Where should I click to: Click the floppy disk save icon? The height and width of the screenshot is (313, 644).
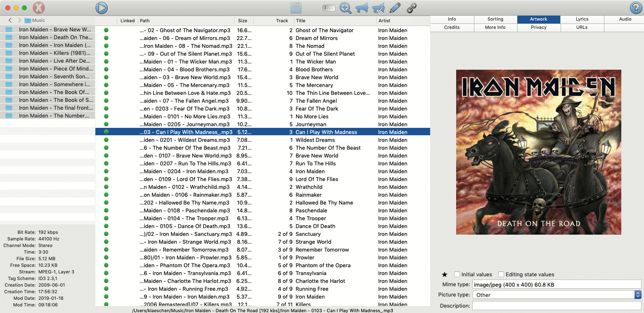(296, 8)
